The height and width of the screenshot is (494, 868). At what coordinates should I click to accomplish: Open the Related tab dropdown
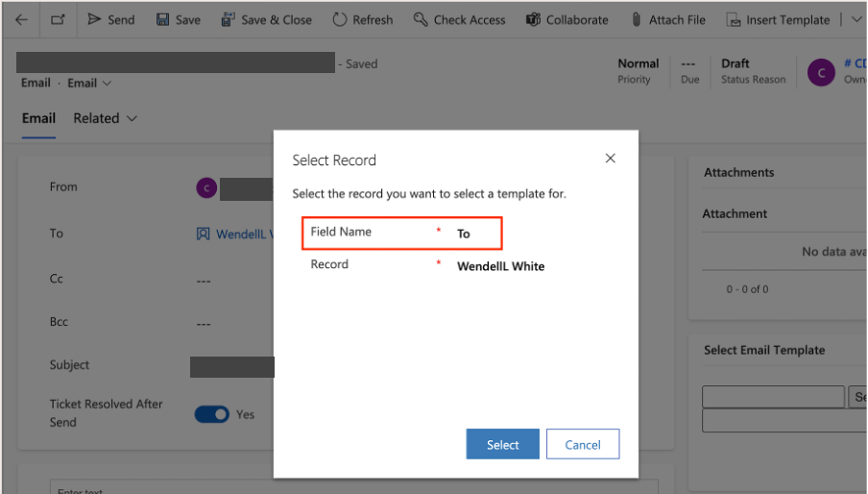[x=106, y=118]
